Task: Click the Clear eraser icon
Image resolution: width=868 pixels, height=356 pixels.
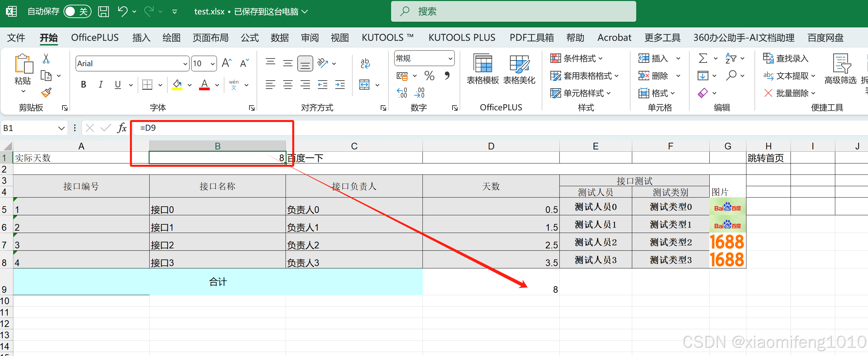Action: pos(703,93)
